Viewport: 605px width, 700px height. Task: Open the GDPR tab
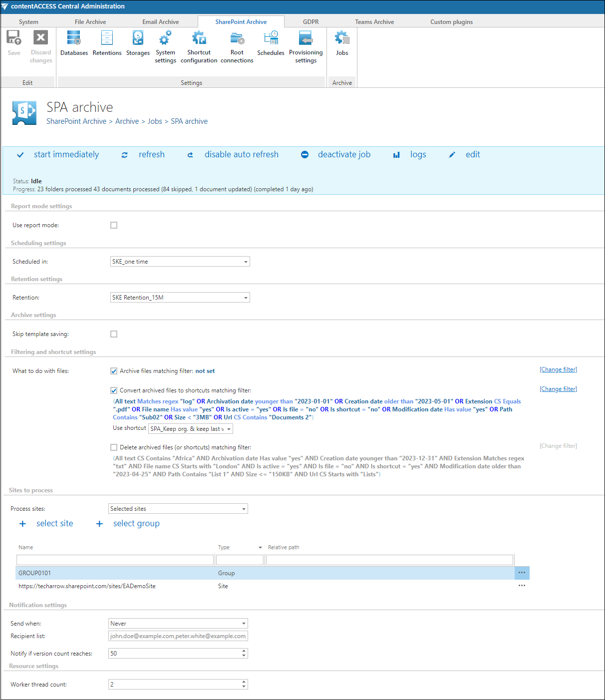[x=310, y=22]
